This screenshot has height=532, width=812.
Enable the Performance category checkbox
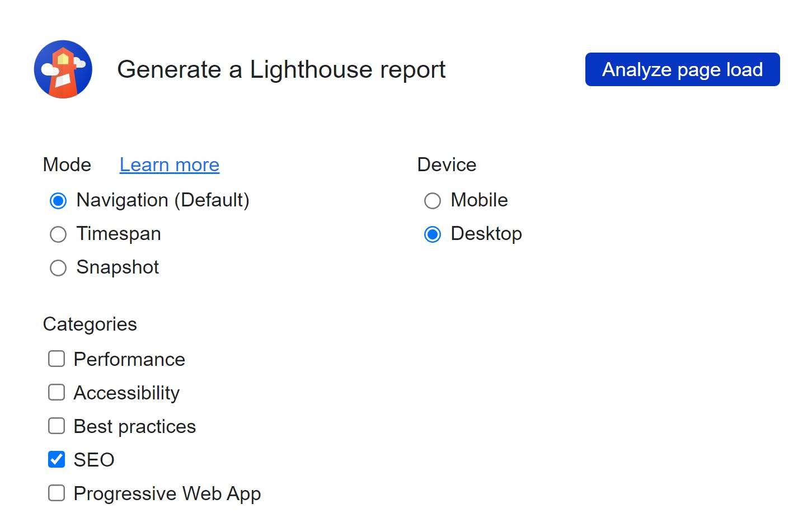(x=57, y=359)
